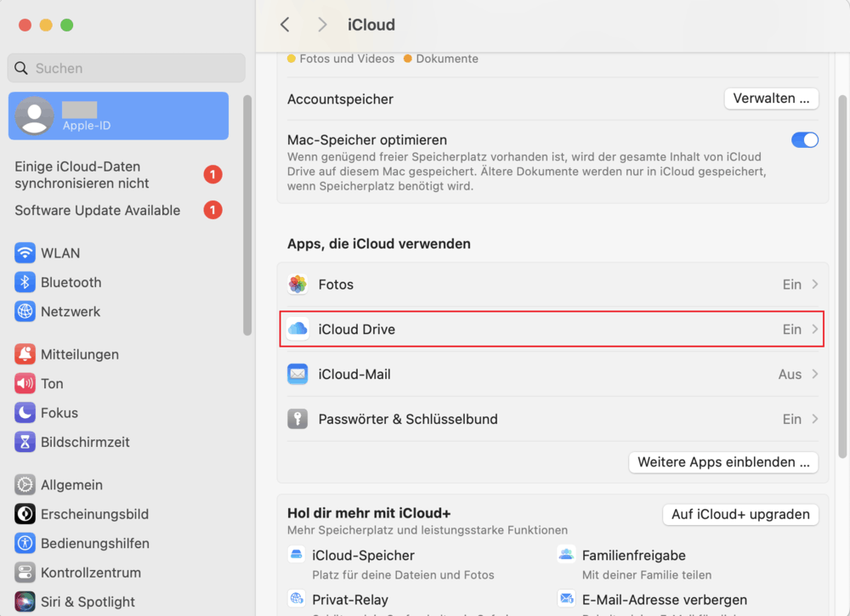Screen dimensions: 850x616
Task: Click the Fotos app icon
Action: pos(297,285)
